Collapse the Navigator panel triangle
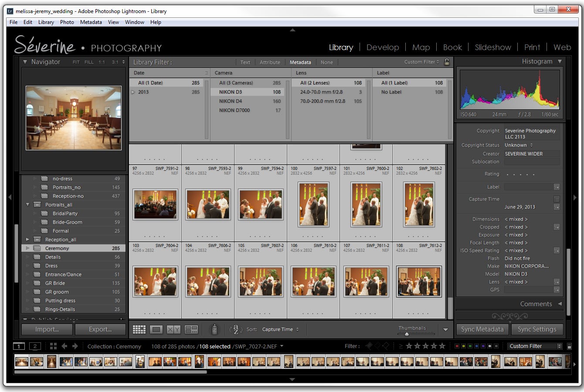 (25, 61)
